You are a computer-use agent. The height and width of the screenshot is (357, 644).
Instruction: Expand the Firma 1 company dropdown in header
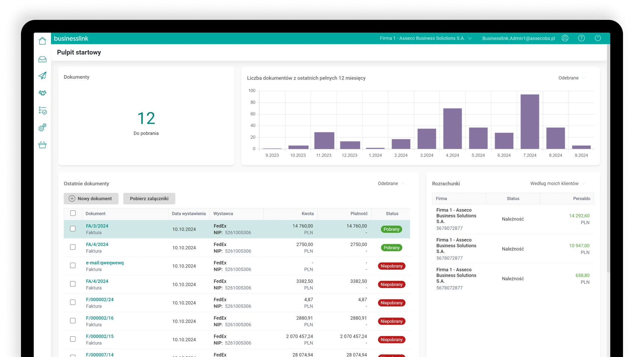[425, 38]
